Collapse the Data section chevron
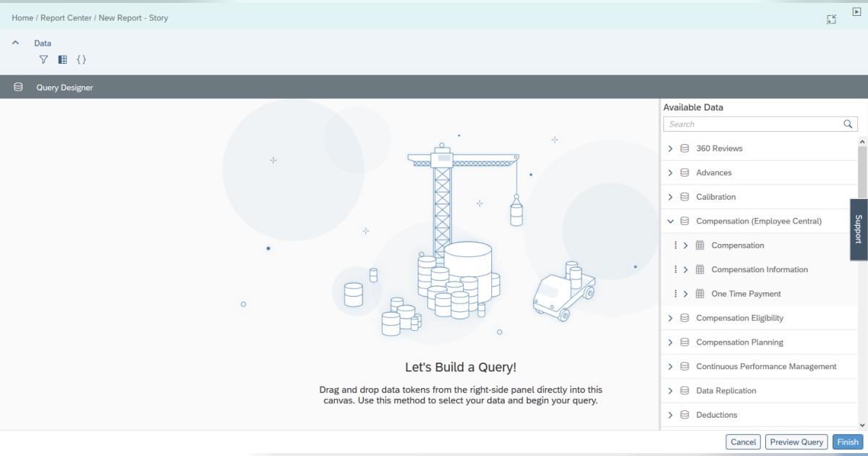The width and height of the screenshot is (868, 456). point(16,43)
